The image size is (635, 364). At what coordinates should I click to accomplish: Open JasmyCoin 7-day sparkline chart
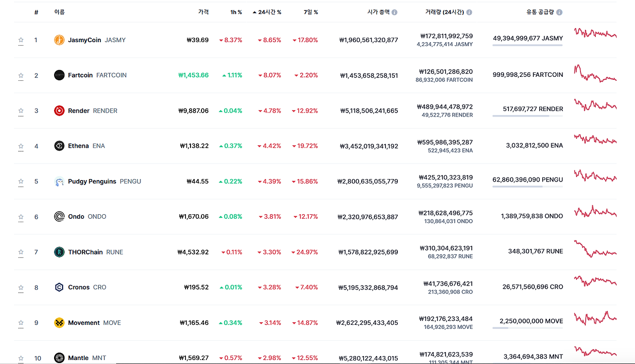[595, 33]
